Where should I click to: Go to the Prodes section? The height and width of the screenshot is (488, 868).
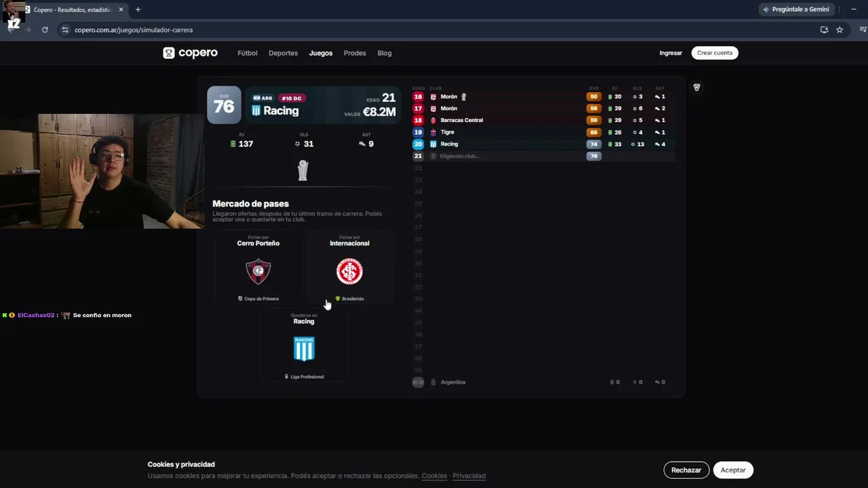pyautogui.click(x=355, y=53)
